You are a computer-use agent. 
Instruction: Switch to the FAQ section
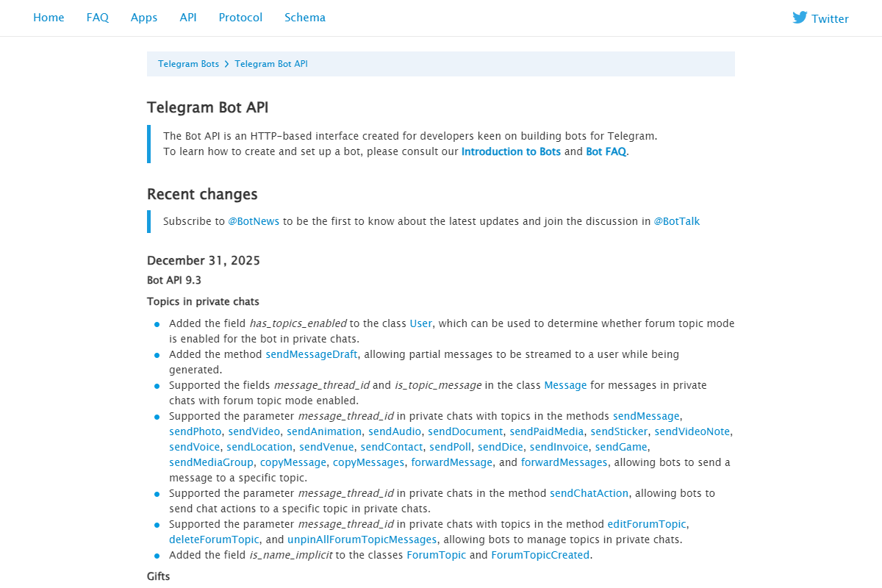tap(98, 17)
